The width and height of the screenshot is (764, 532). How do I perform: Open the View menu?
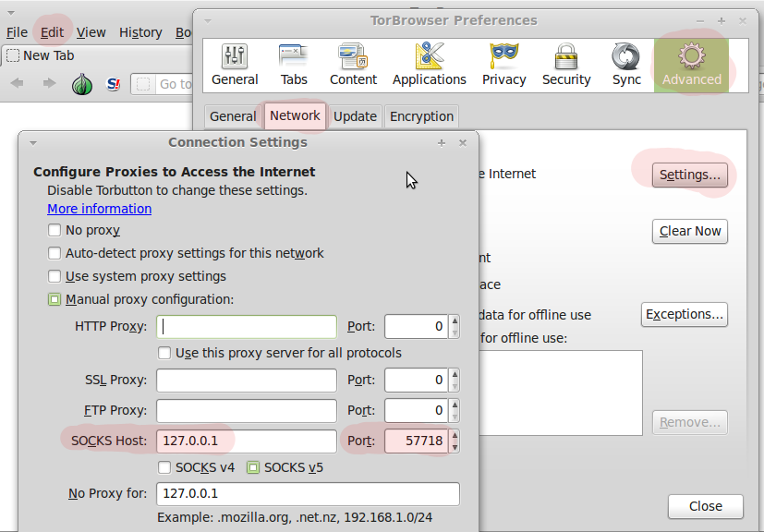[91, 32]
